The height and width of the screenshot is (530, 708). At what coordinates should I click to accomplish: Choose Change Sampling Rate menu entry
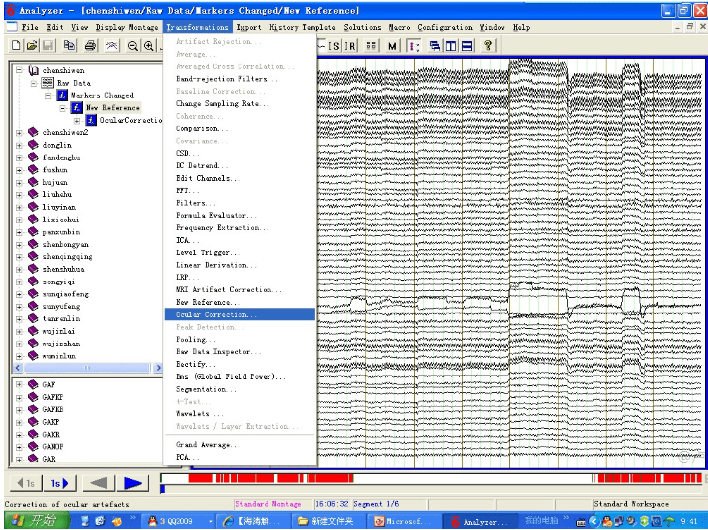(240, 103)
